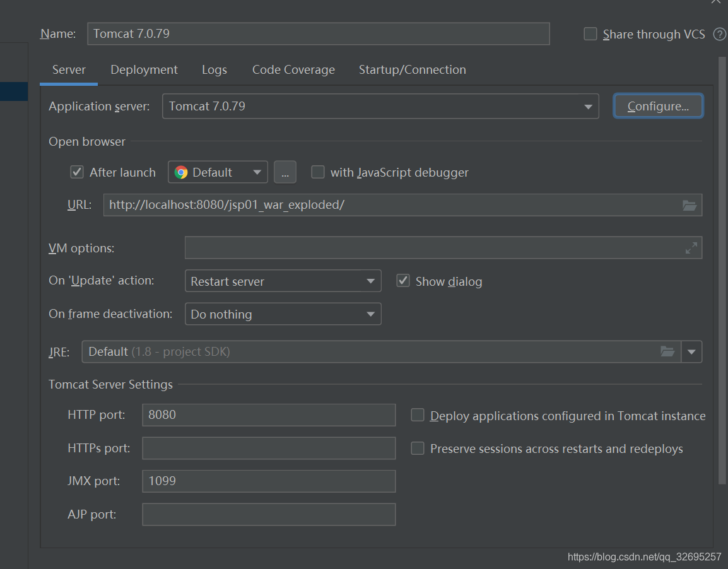Image resolution: width=728 pixels, height=569 pixels.
Task: Open the Restart server update action dropdown
Action: [x=283, y=281]
